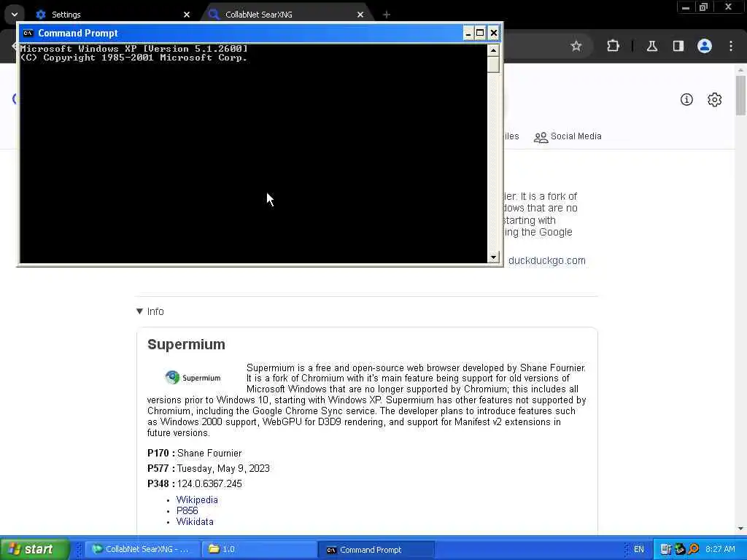747x560 pixels.
Task: Close the Settings browser tab
Action: click(x=187, y=15)
